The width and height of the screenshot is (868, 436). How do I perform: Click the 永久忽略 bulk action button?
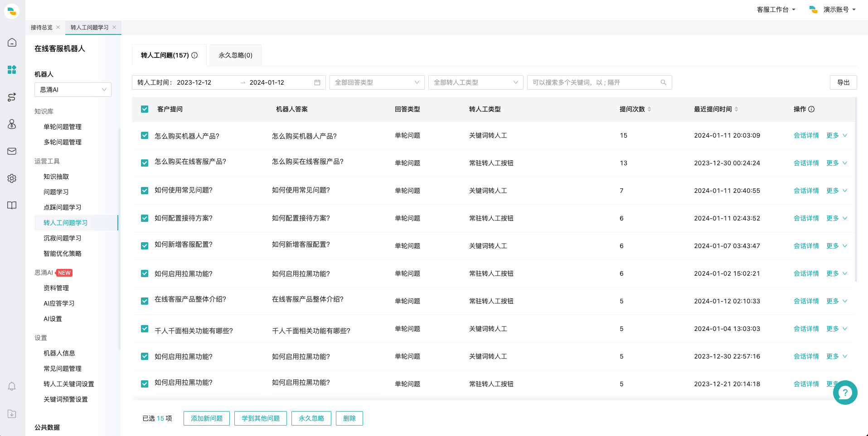pos(311,418)
